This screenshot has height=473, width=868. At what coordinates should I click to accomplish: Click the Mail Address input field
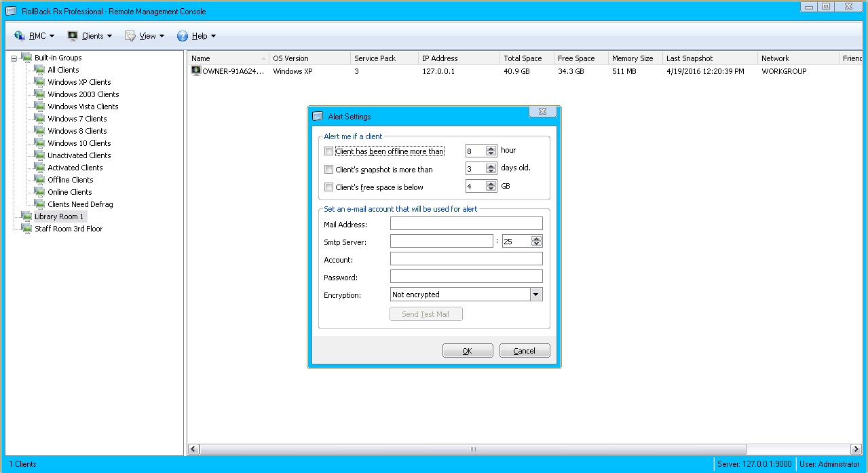click(x=466, y=223)
